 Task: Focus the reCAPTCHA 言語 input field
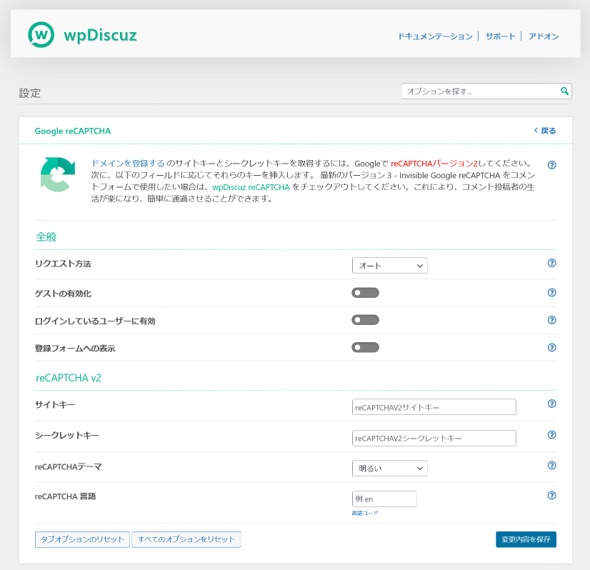coord(384,499)
